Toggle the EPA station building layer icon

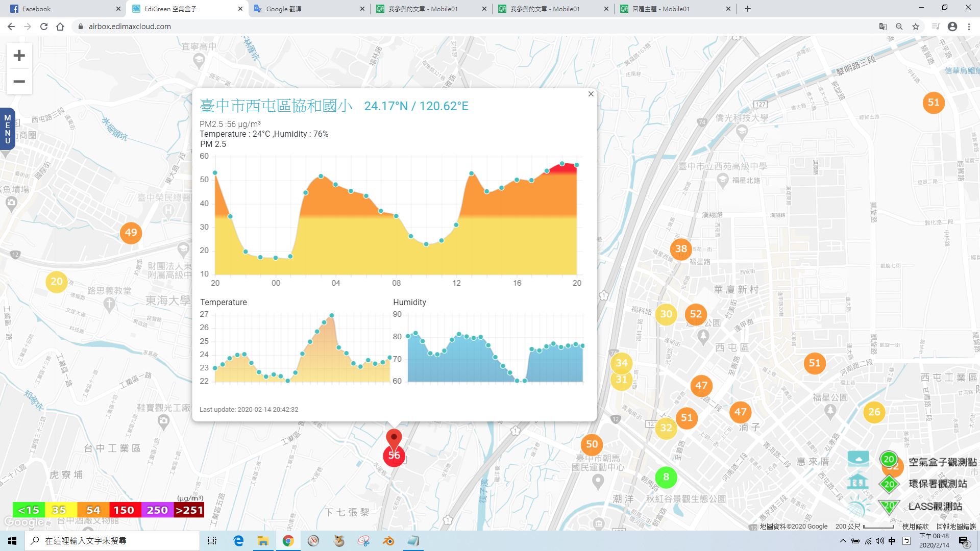pos(858,482)
